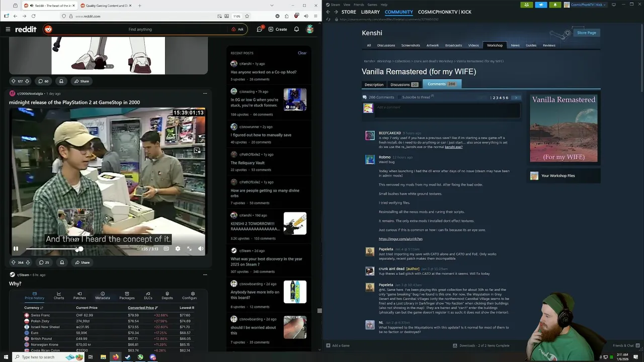
Task: Toggle fullscreen on the Reddit video
Action: (x=189, y=248)
